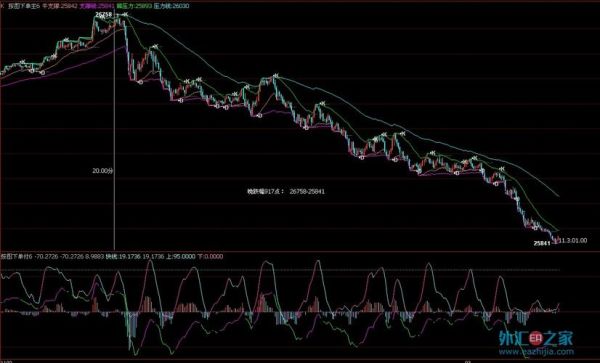
Task: Click the red ER circle logo icon
Action: (536, 338)
